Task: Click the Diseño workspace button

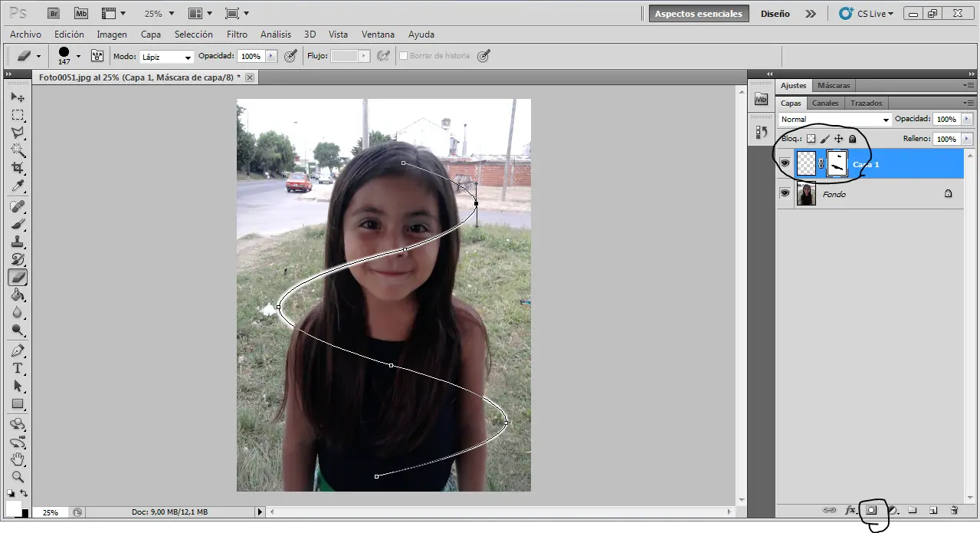Action: tap(775, 14)
